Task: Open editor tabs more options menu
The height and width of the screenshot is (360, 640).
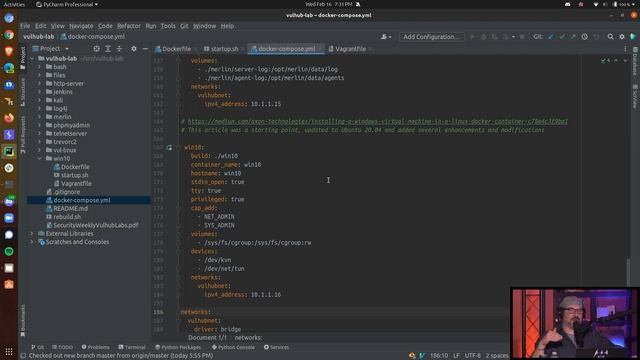Action: click(x=625, y=49)
